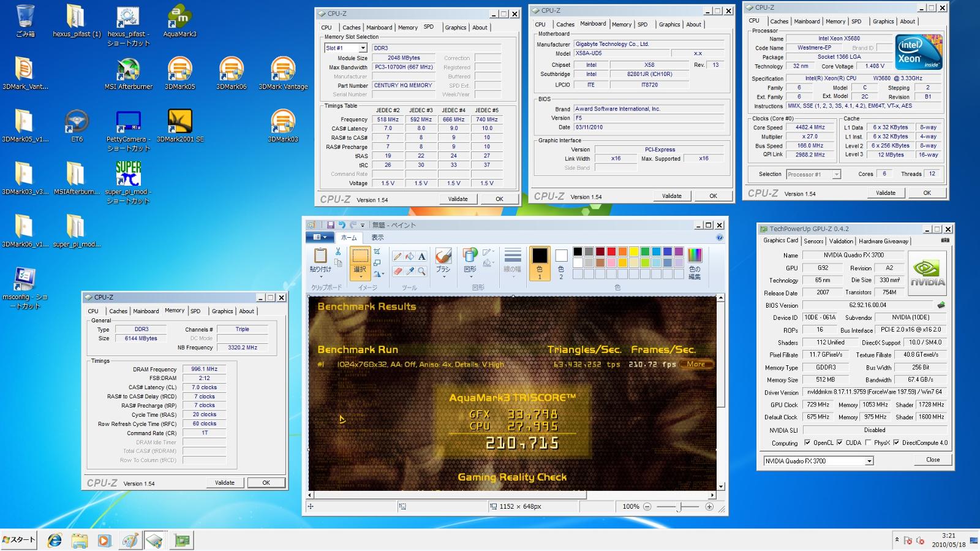This screenshot has height=551, width=980.
Task: Click the Save icon in Paint title bar
Action: [x=330, y=225]
